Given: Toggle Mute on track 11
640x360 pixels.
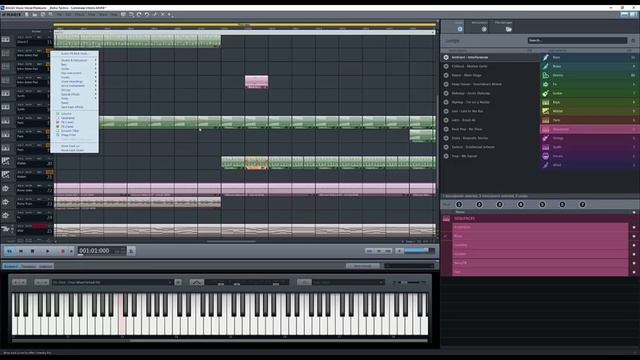Looking at the screenshot, I should coord(29,37).
